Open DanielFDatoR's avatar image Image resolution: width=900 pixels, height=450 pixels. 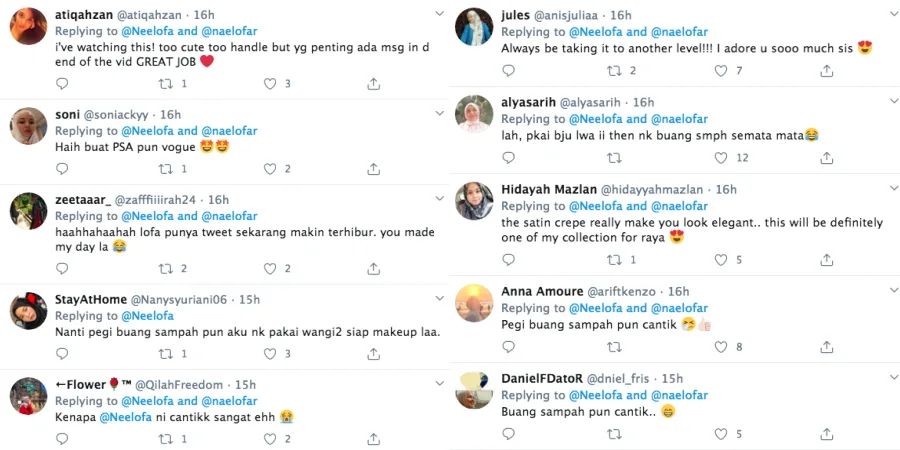pyautogui.click(x=474, y=389)
